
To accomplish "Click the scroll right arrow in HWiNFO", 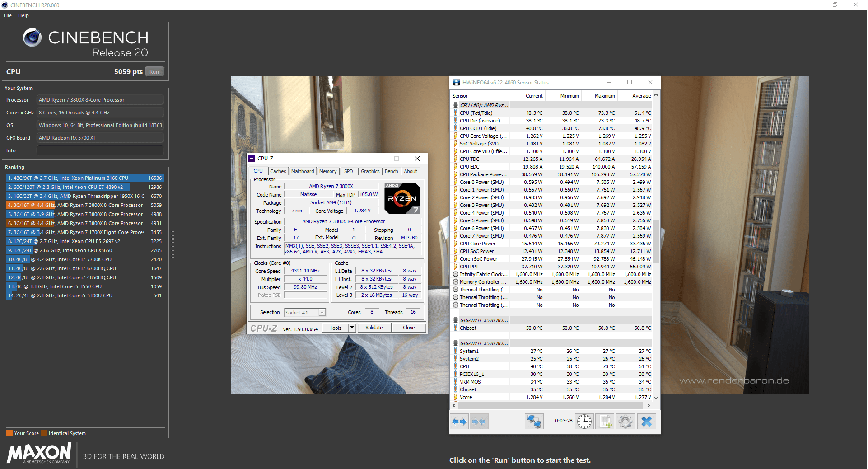I will (x=649, y=406).
